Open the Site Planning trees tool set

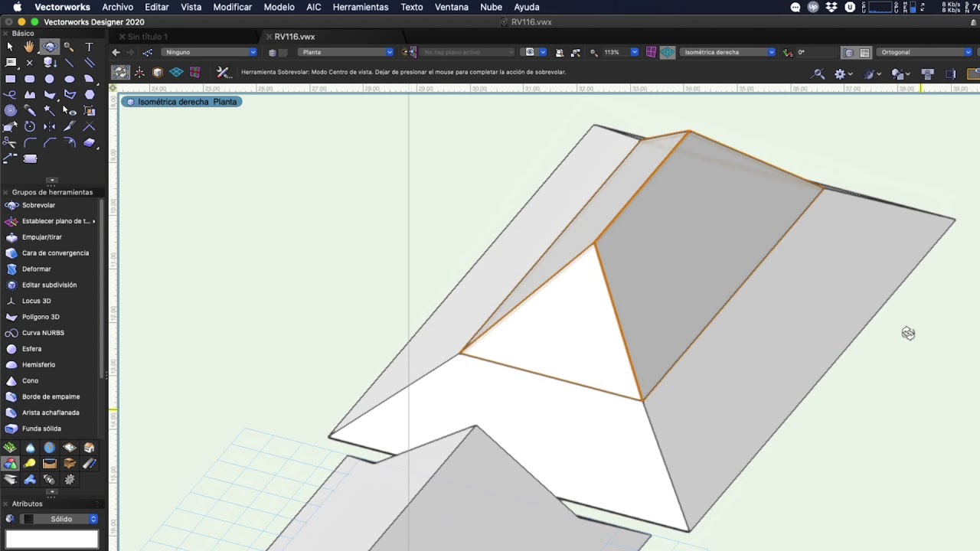[x=10, y=448]
